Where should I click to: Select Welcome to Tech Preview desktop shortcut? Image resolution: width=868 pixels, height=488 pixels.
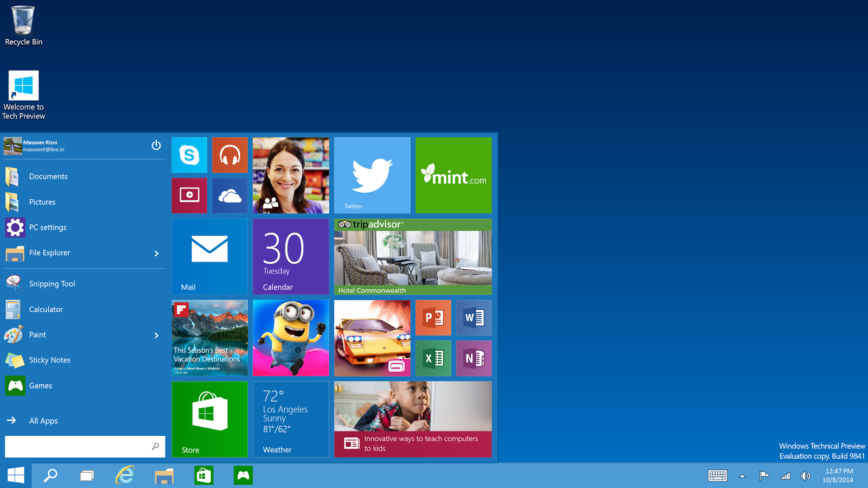(23, 95)
